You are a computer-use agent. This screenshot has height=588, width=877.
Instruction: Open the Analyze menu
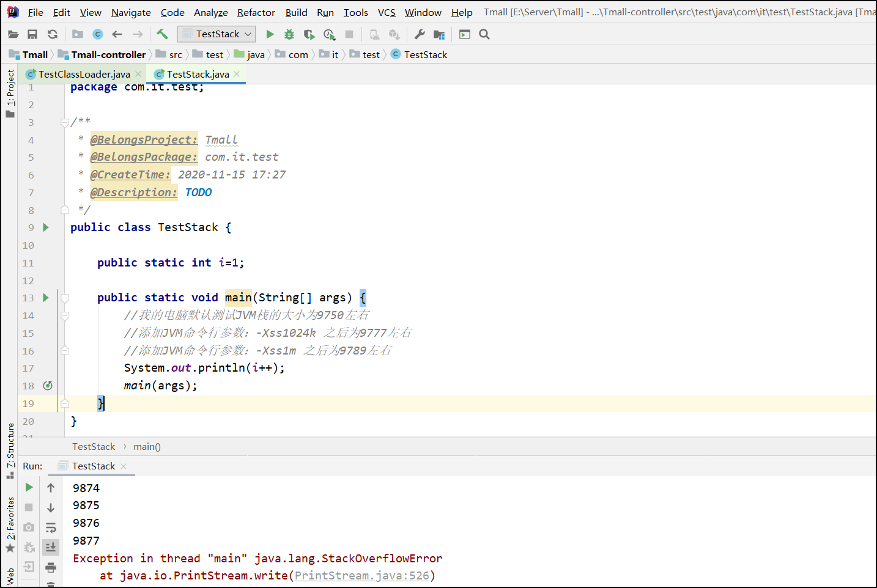pyautogui.click(x=211, y=12)
